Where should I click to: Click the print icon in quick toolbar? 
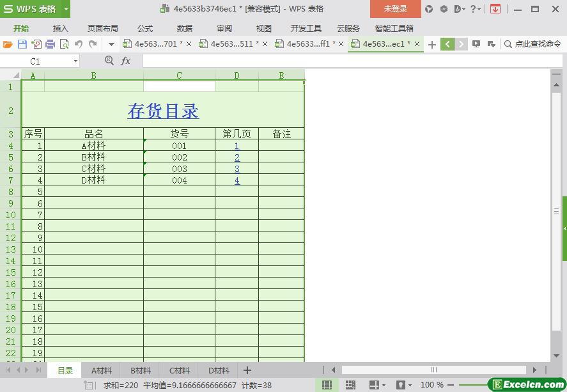(50, 44)
